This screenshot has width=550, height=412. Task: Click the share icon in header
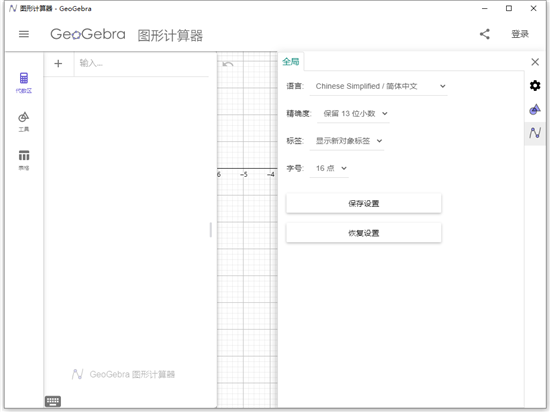point(485,34)
